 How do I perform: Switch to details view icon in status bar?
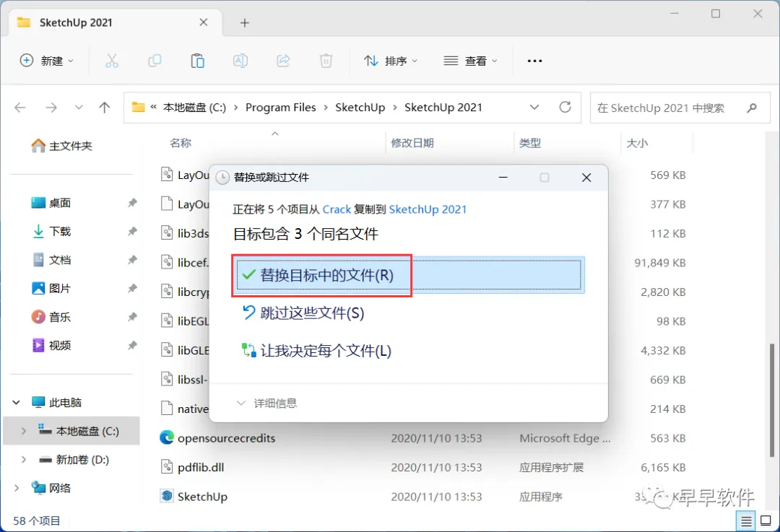[x=746, y=521]
